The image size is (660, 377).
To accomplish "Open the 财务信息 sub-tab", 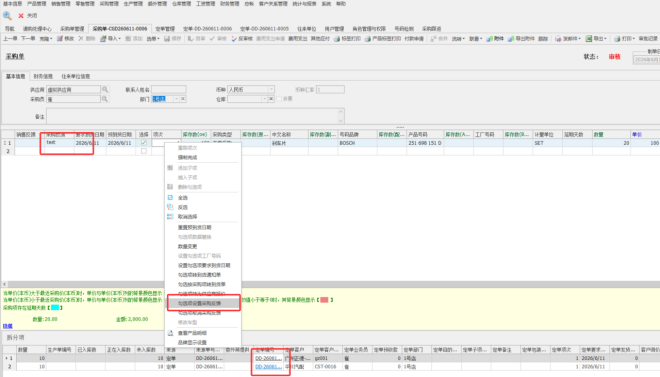I will click(43, 76).
